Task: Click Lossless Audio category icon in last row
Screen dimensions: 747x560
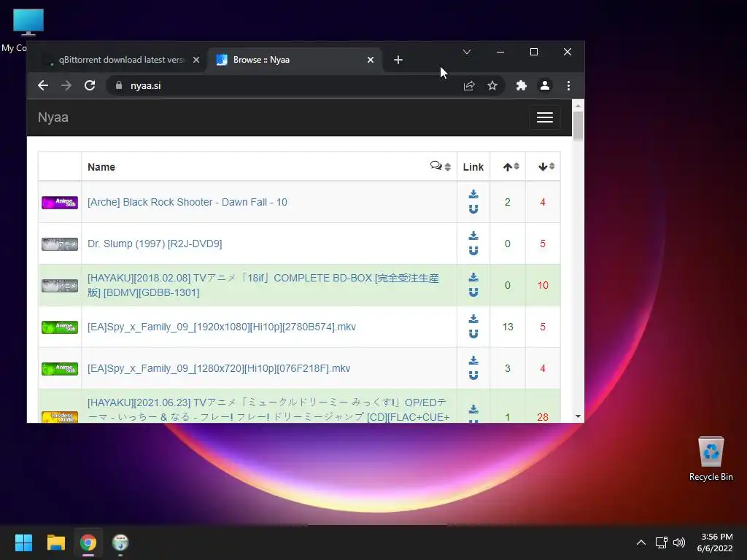Action: point(60,417)
